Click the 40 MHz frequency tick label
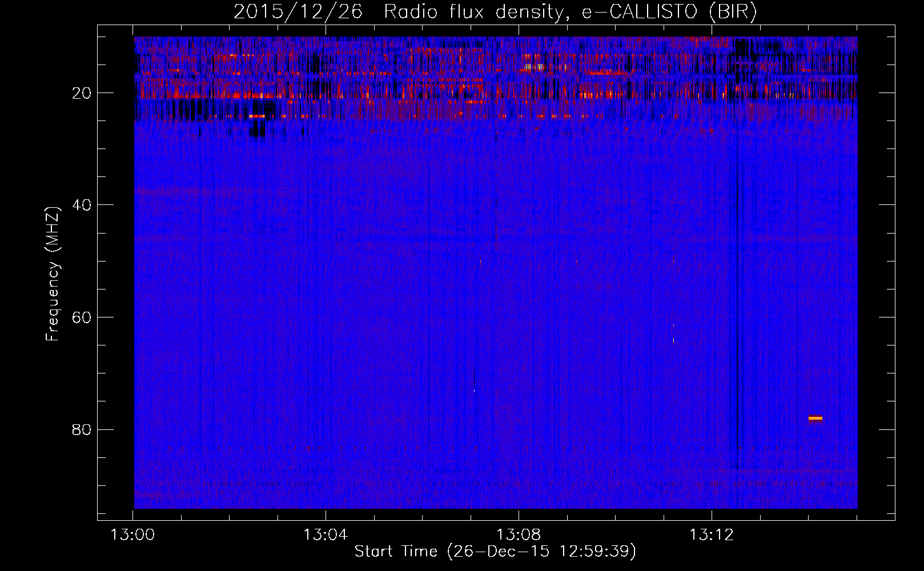Screen dimensions: 924x571 coord(82,205)
